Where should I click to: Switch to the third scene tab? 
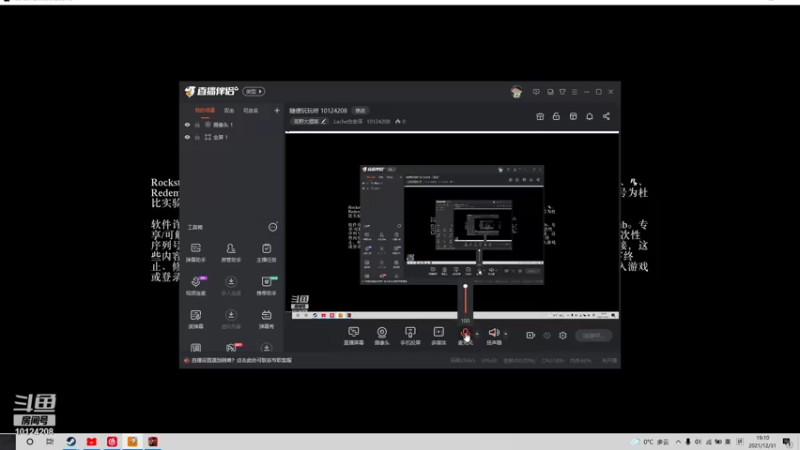click(x=251, y=110)
